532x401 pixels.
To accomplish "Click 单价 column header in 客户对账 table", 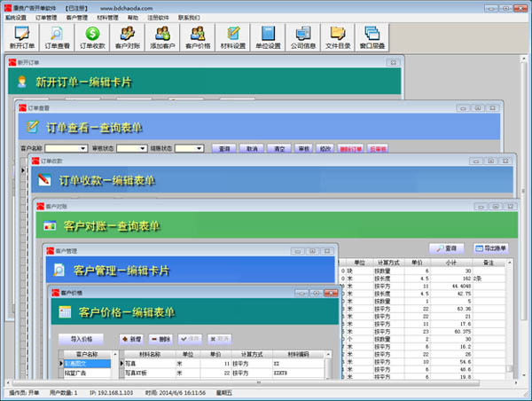I will 417,263.
